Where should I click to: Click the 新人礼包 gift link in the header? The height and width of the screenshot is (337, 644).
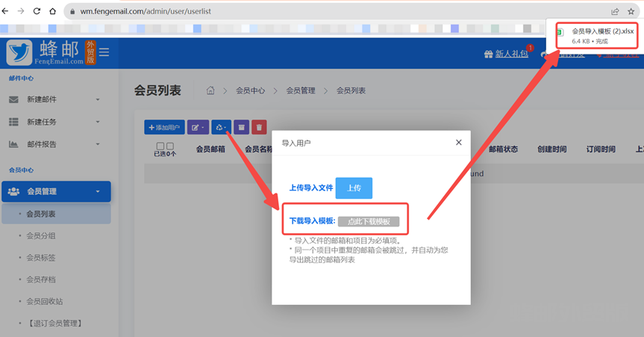506,54
